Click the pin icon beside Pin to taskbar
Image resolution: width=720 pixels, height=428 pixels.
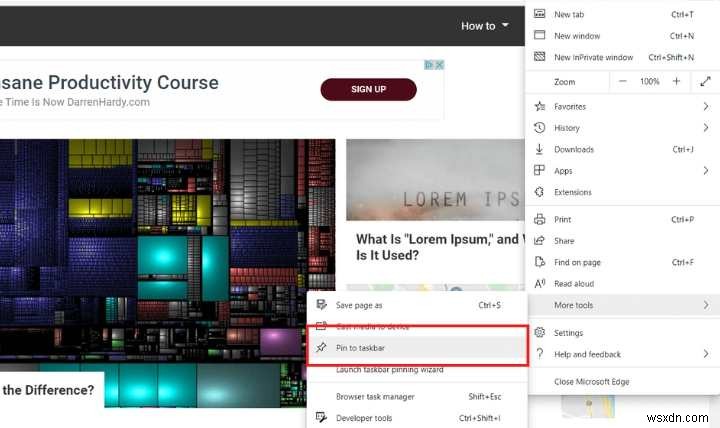point(321,347)
